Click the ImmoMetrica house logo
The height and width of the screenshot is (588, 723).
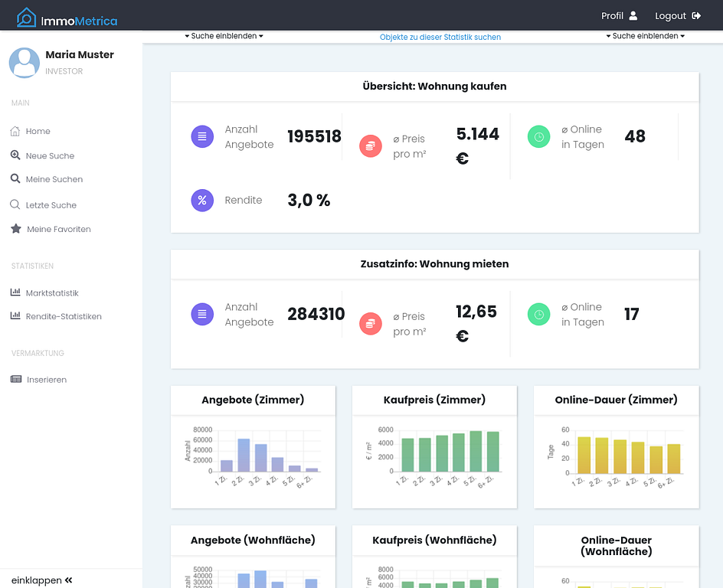[27, 17]
